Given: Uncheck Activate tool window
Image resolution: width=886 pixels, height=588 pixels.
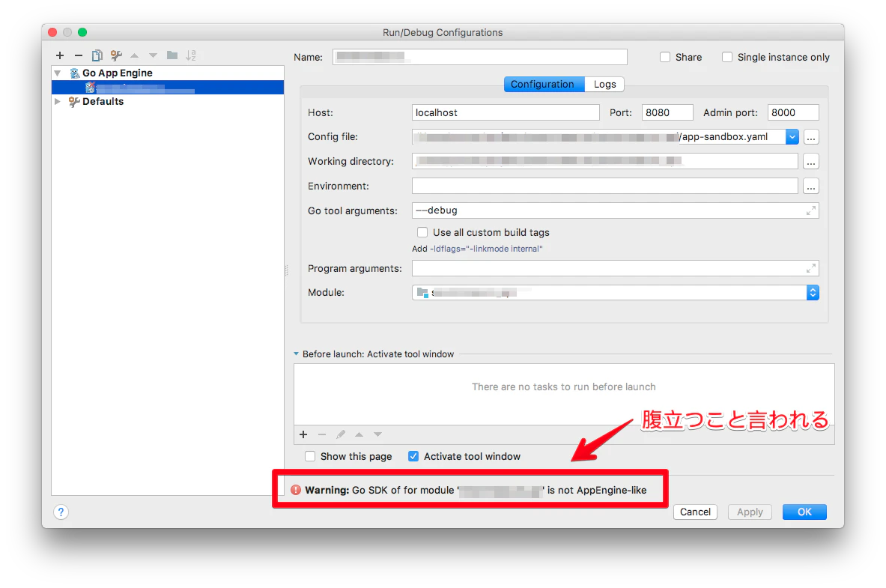Looking at the screenshot, I should click(413, 456).
